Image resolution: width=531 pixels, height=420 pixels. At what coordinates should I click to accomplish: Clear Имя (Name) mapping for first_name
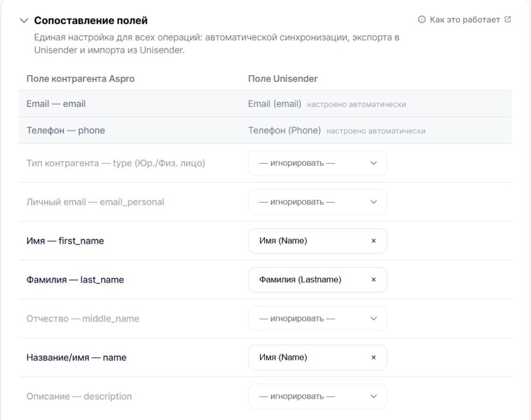(373, 241)
